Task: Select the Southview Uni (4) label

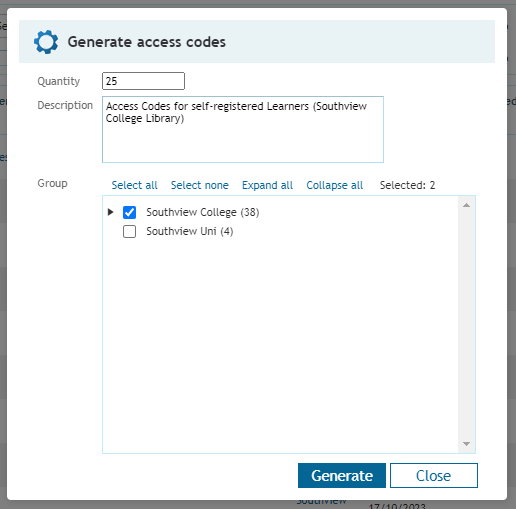Action: [190, 231]
